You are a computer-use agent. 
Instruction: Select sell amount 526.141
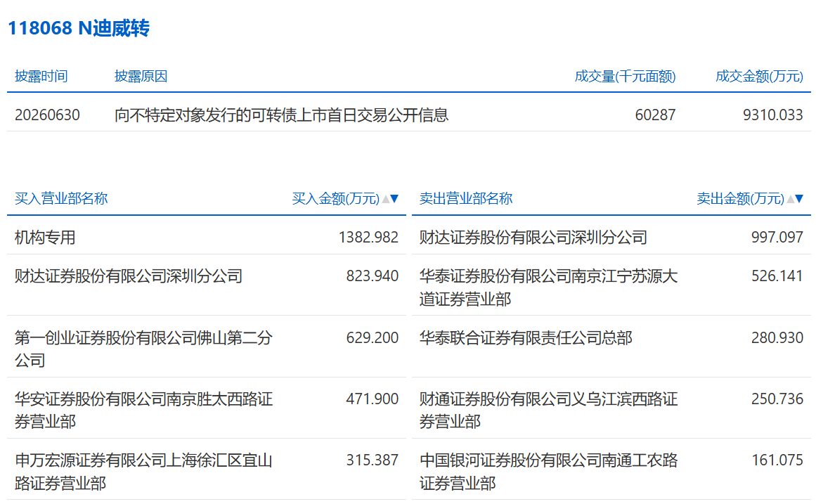click(x=777, y=276)
